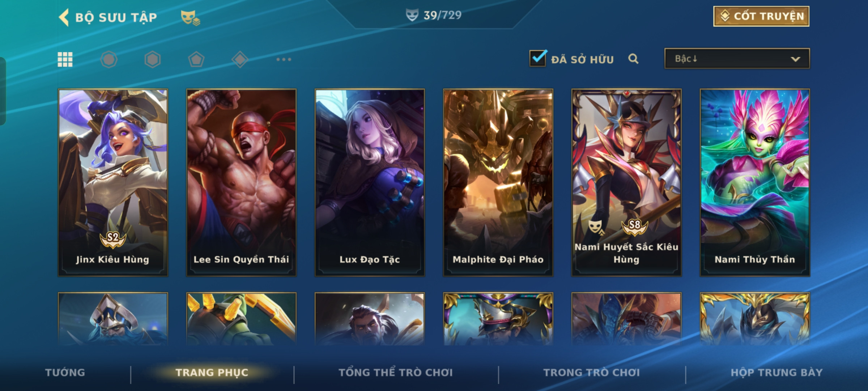Open the Bậc sort dropdown

[x=737, y=59]
